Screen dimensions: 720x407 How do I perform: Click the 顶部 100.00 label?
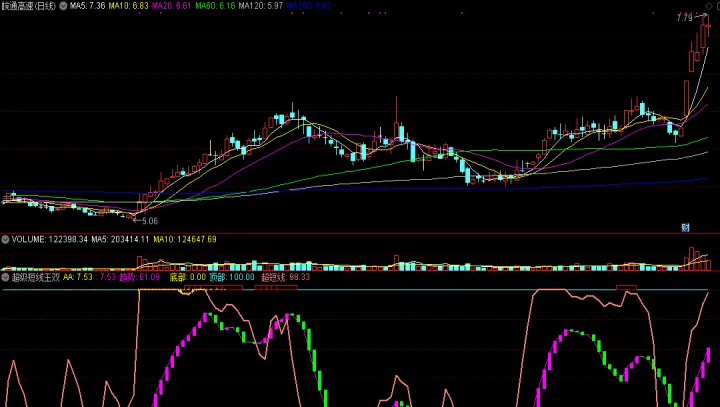point(232,277)
